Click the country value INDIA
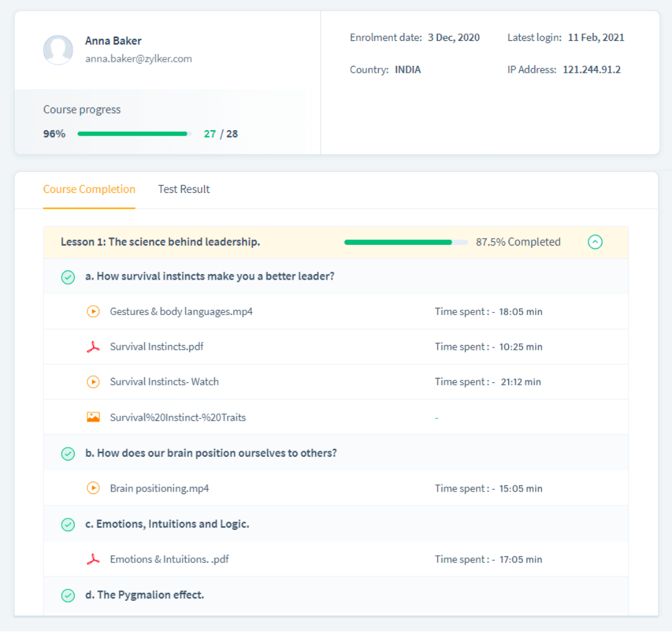 tap(407, 70)
